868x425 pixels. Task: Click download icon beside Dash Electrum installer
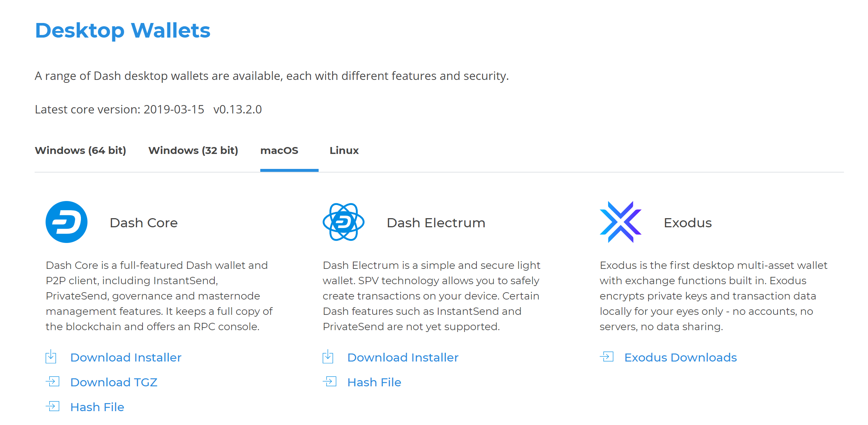pyautogui.click(x=328, y=357)
